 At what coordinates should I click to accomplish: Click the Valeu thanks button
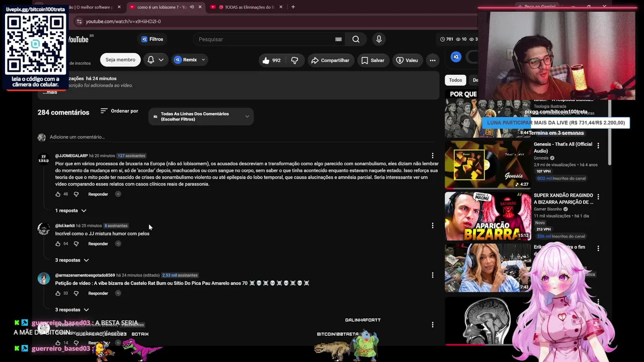pos(407,60)
